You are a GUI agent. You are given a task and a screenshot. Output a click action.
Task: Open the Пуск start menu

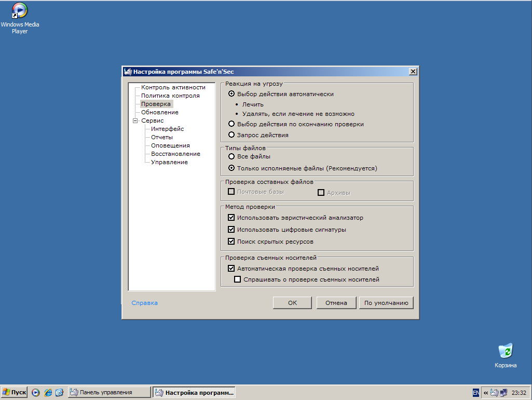(x=14, y=392)
